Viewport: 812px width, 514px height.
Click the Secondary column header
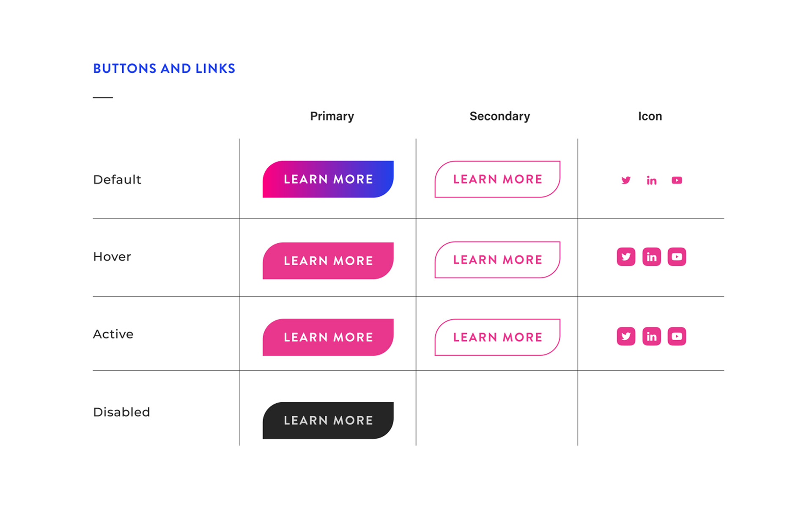[x=499, y=116]
